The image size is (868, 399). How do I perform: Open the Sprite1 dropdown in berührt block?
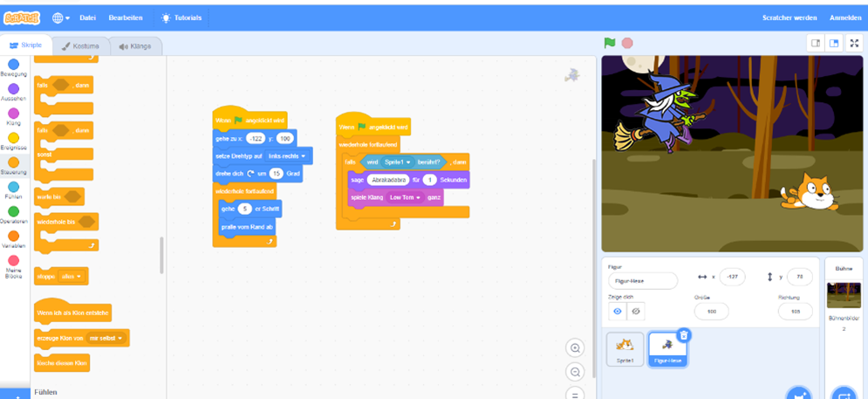pos(398,162)
